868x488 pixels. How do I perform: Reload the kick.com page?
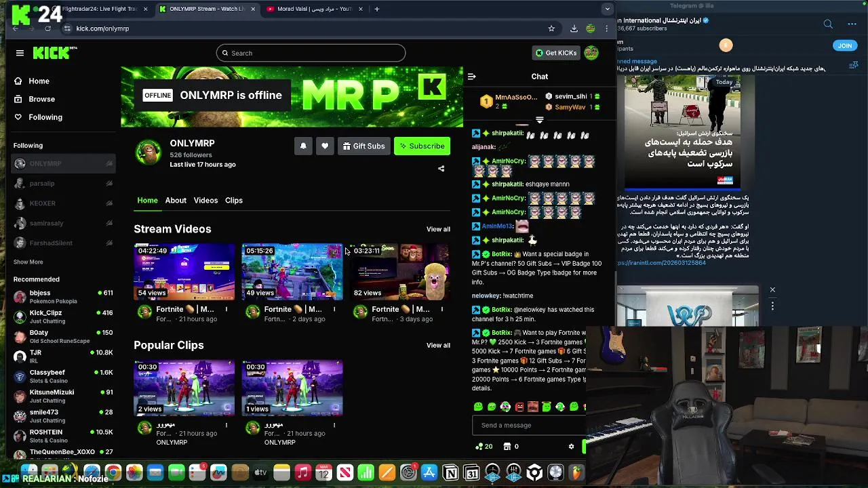coord(47,28)
